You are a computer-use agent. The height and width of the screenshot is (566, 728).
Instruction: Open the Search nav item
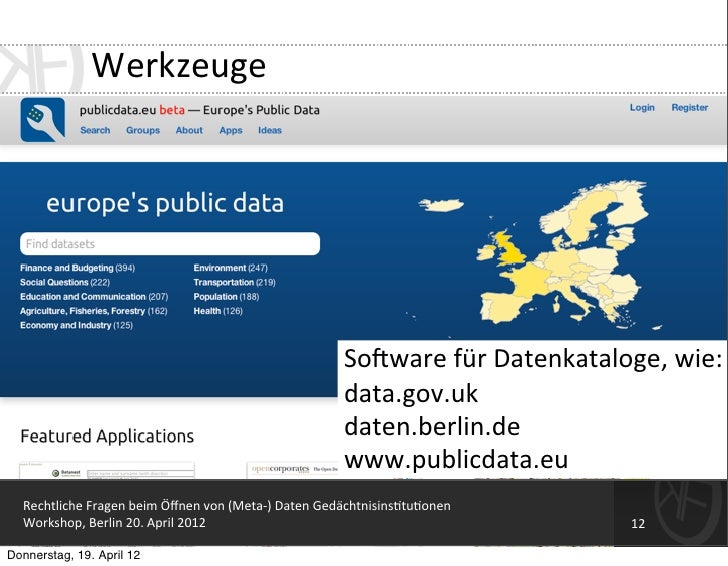[95, 130]
